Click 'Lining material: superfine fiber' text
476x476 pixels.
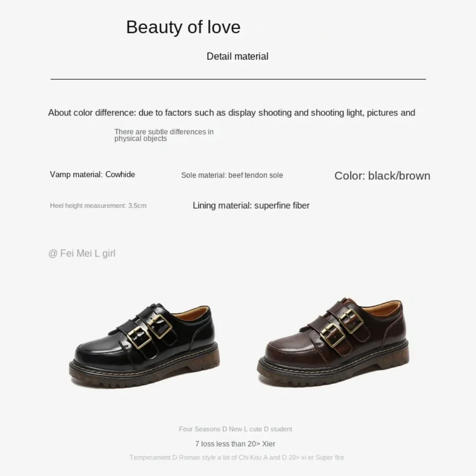(251, 205)
